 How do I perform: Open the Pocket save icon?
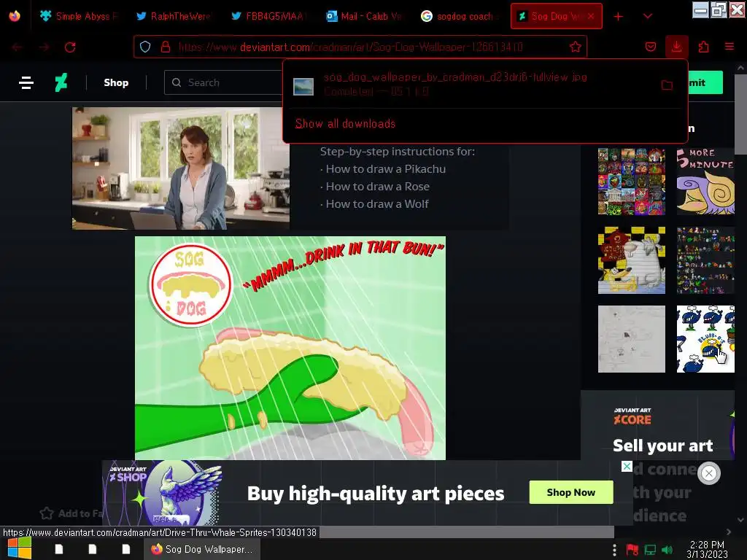pyautogui.click(x=650, y=47)
